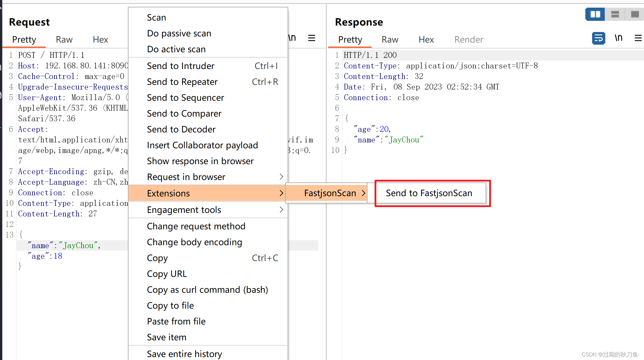Expand Request in browser submenu
The image size is (644, 360).
click(208, 177)
